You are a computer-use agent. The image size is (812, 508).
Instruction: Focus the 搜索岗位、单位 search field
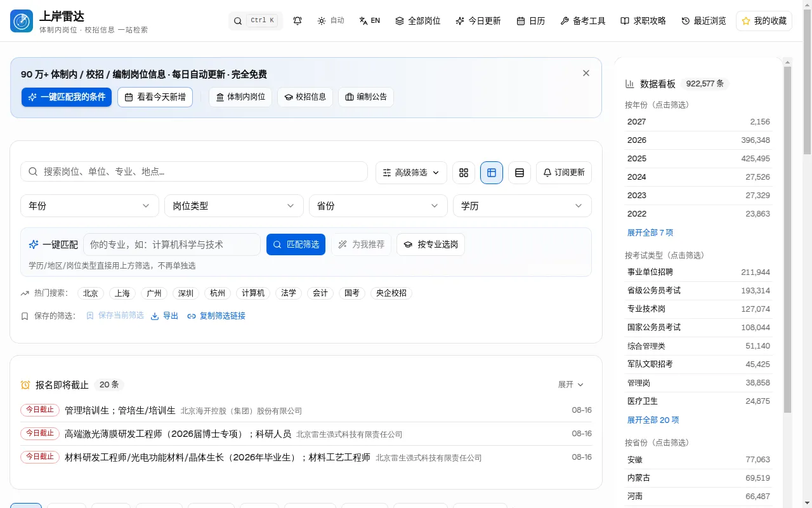coord(194,171)
